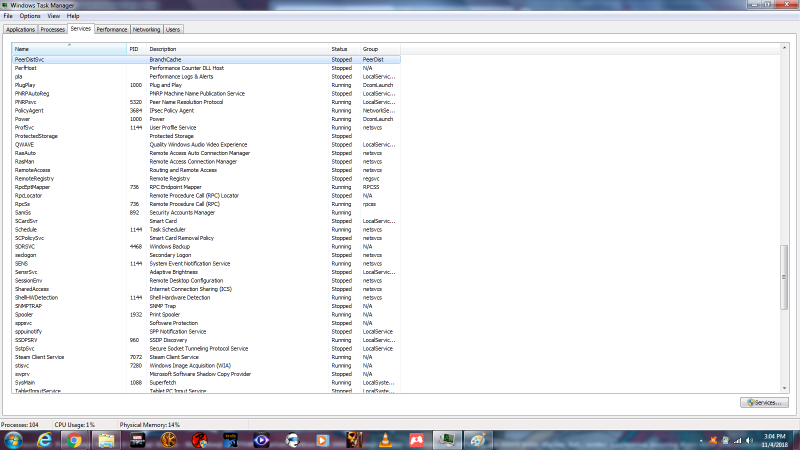800x450 pixels.
Task: Switch to the Users tab
Action: 173,30
